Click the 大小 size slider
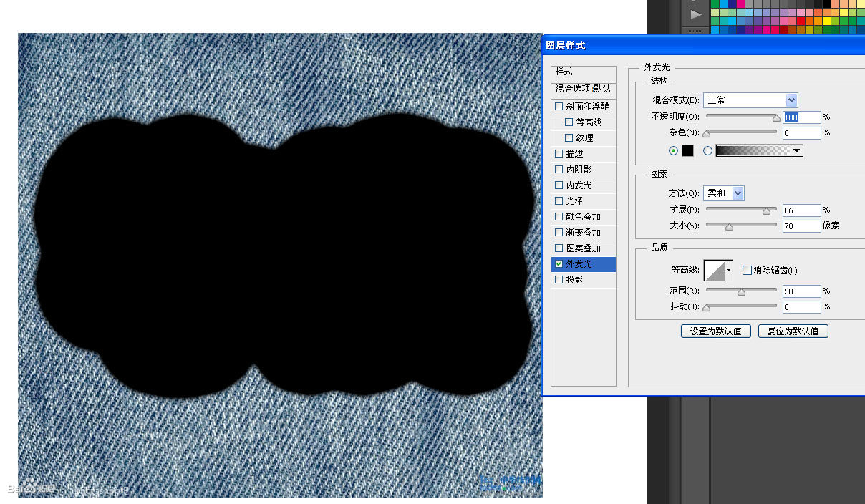This screenshot has height=504, width=865. 741,226
